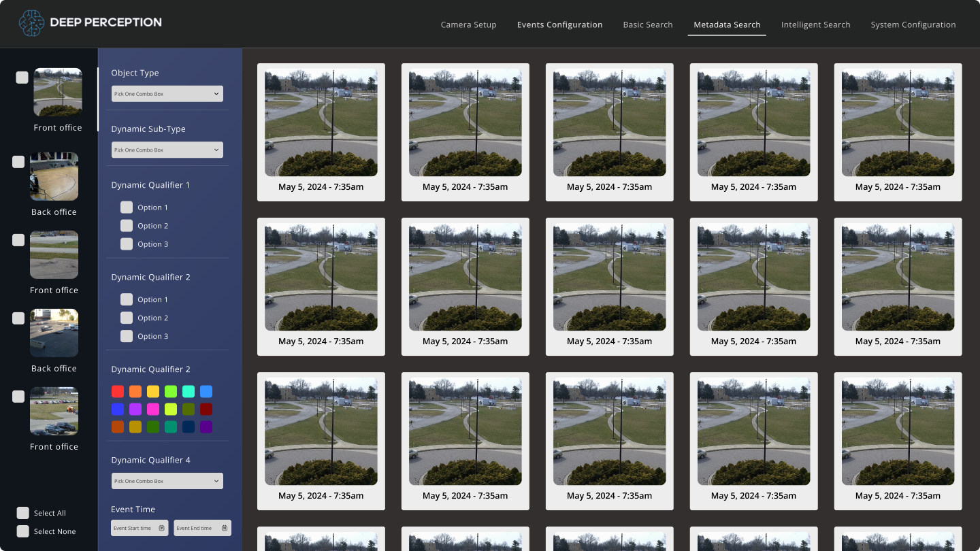Tick checkbox beside the roundabout flagpole camera

point(22,78)
